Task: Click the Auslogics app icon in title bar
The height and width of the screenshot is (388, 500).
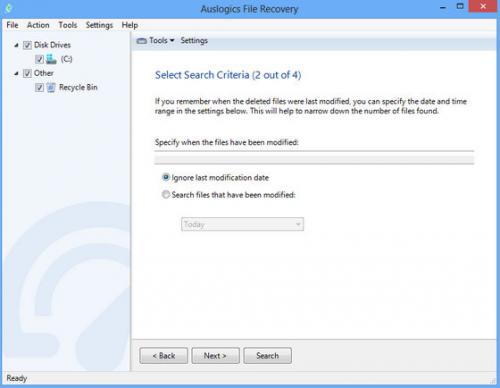Action: pyautogui.click(x=9, y=8)
